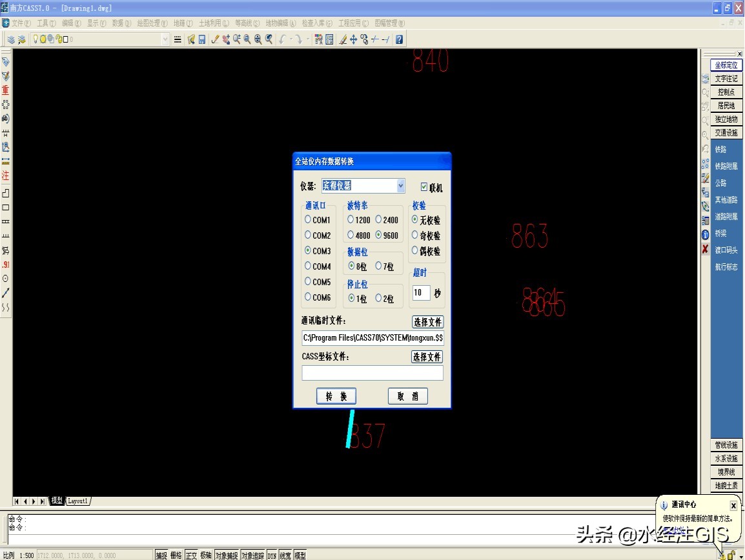Screen dimensions: 745x560
Task: Switch to the Layout1 tab
Action: (78, 501)
